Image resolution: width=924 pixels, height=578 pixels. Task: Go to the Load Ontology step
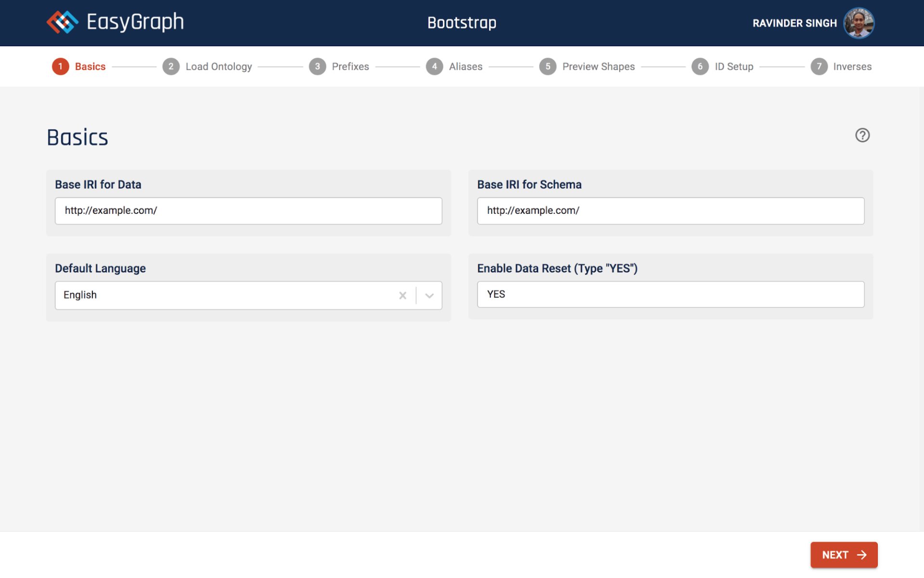click(218, 66)
